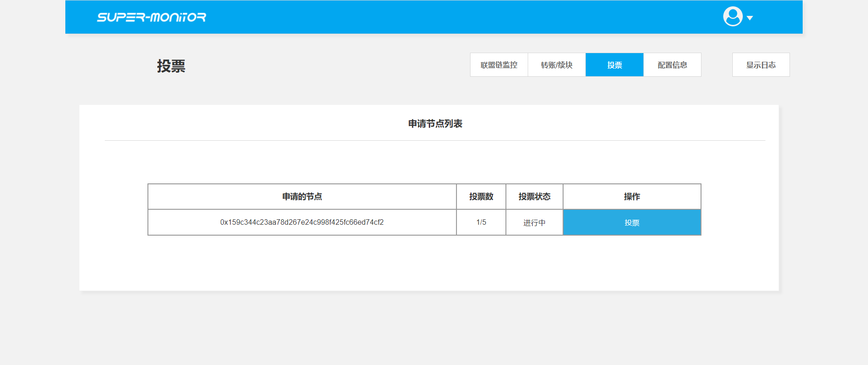Open the user avatar profile icon
Screen dimensions: 868x365
[x=732, y=17]
